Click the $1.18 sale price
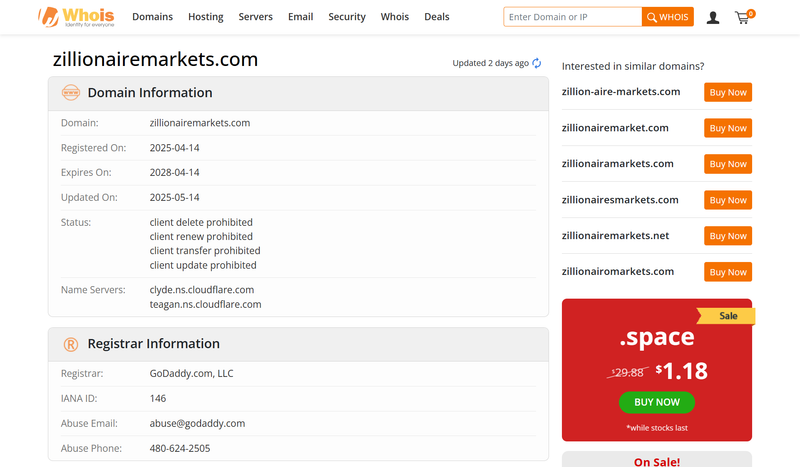 coord(682,371)
